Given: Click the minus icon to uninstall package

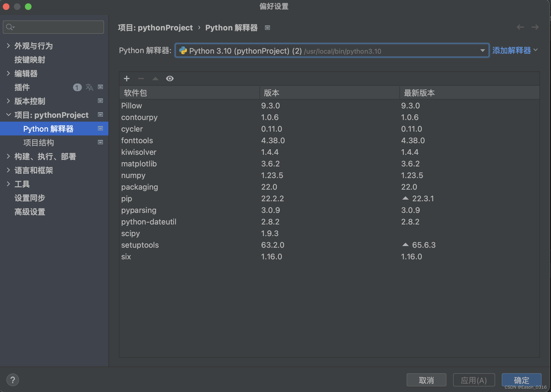Looking at the screenshot, I should (x=141, y=79).
